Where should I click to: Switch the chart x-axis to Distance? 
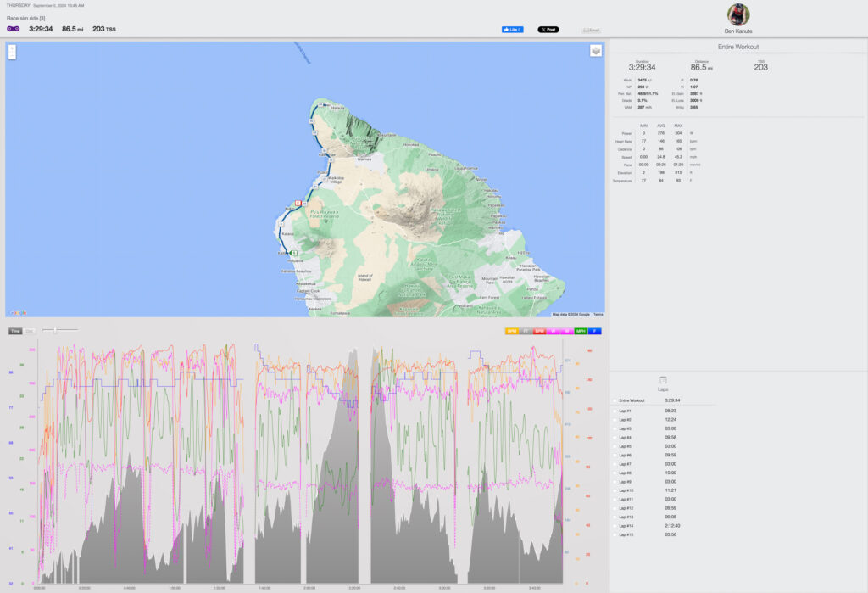pyautogui.click(x=30, y=331)
